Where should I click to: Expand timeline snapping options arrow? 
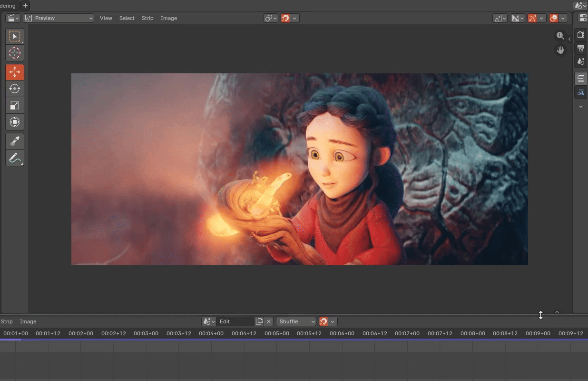point(333,321)
